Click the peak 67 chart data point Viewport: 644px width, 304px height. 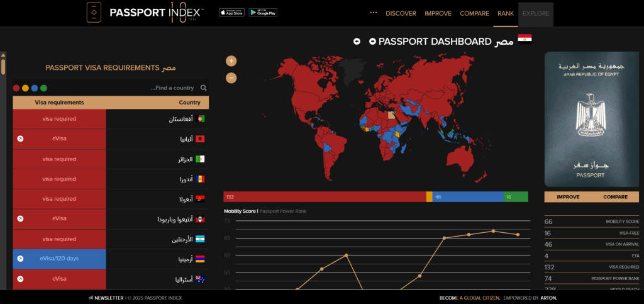[x=493, y=231]
